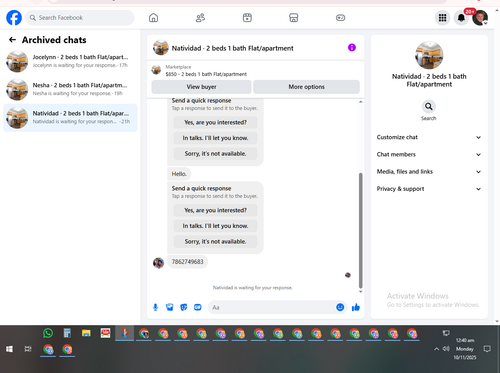This screenshot has width=500, height=373.
Task: Select Natividad archived chat
Action: point(70,117)
